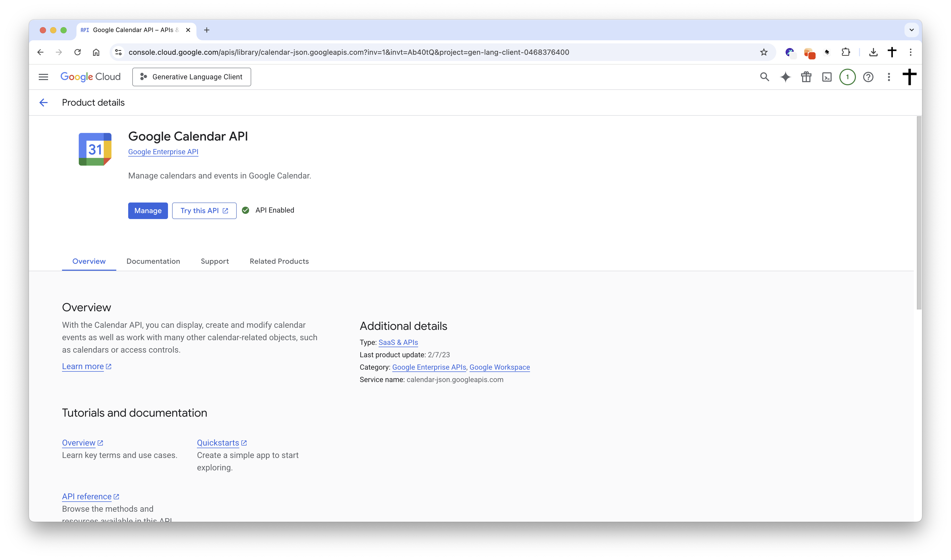Switch to the Documentation tab
The width and height of the screenshot is (951, 560).
point(153,261)
